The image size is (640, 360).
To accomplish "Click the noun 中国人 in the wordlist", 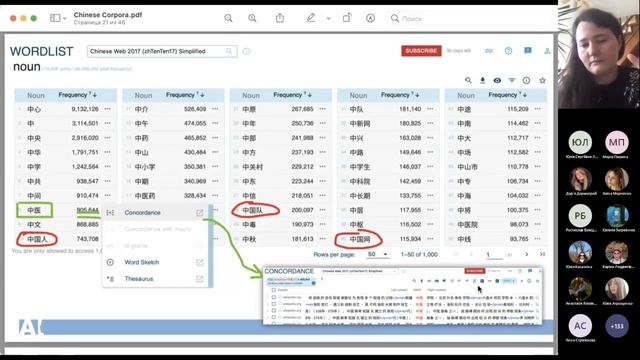I will coord(37,239).
